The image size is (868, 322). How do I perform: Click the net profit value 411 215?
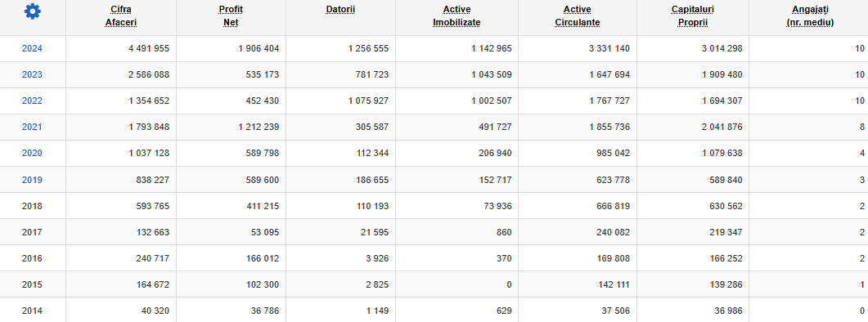click(x=263, y=206)
